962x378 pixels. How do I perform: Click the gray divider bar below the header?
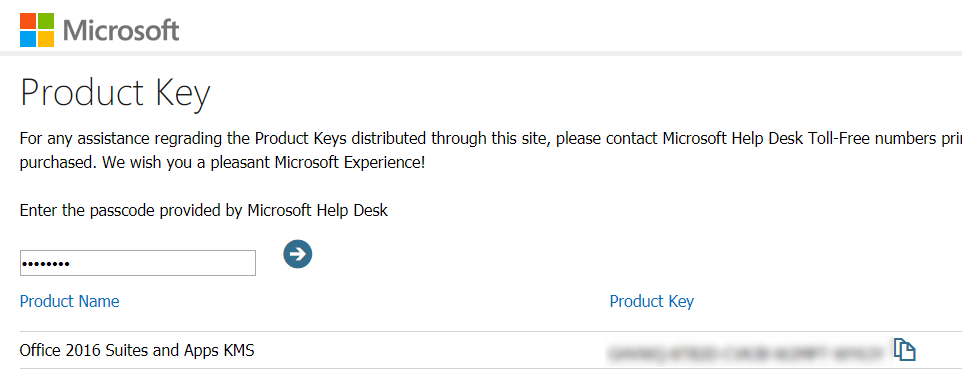481,53
